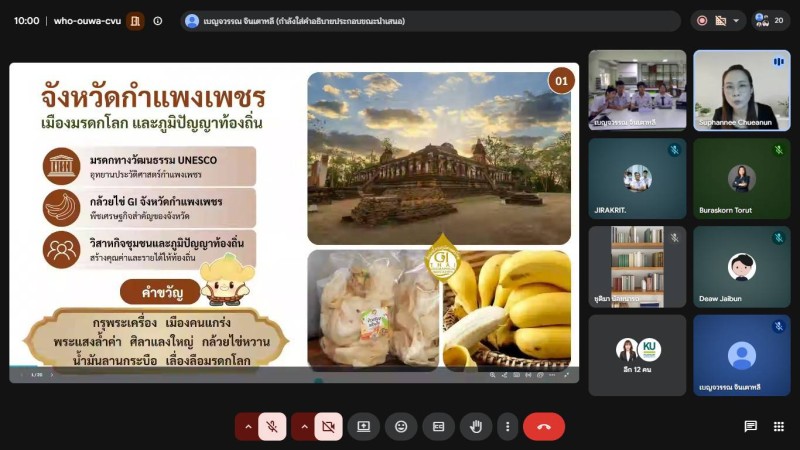Screen dimensions: 800x450
Task: Start presenting with the share screen button
Action: tap(363, 426)
